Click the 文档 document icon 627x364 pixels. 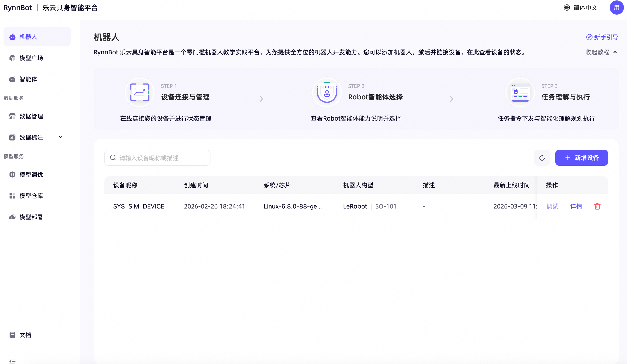click(x=12, y=335)
